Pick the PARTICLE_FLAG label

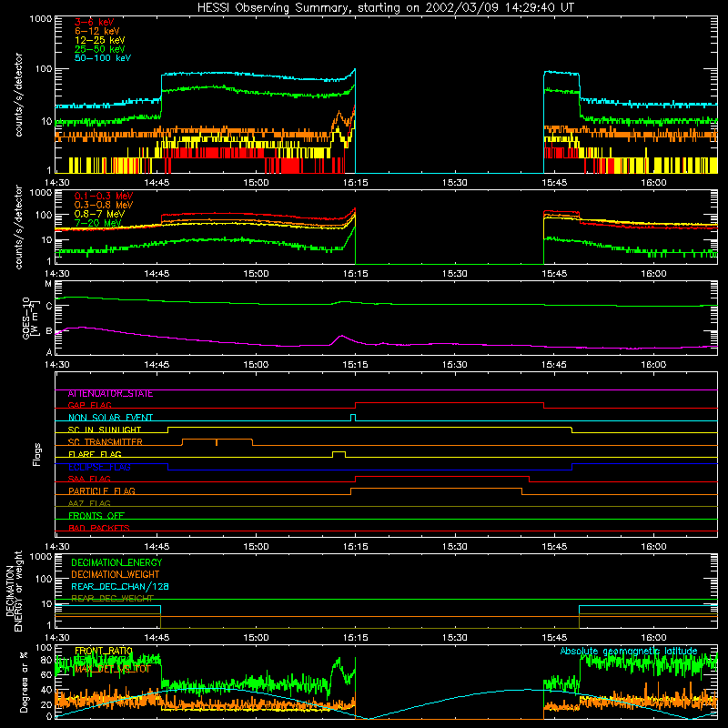click(102, 491)
